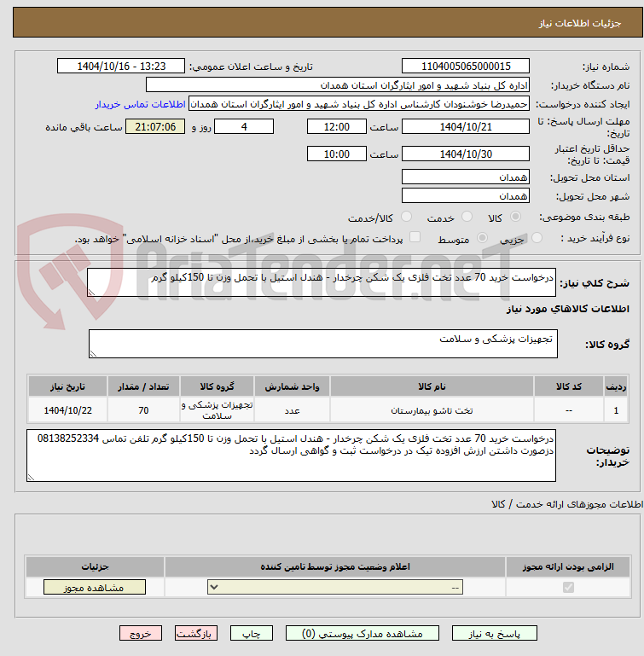Click the پاسخ به نیاز button
The width and height of the screenshot is (644, 656).
pyautogui.click(x=494, y=634)
